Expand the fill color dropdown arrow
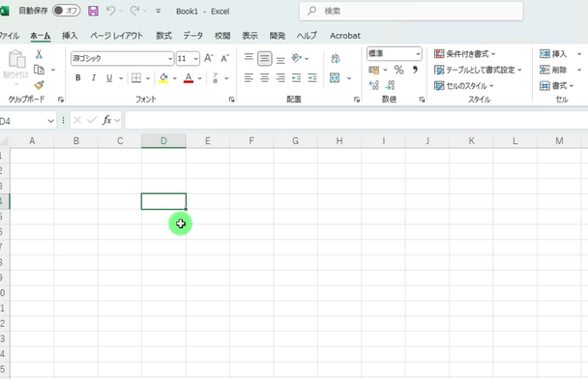The image size is (588, 379). coord(175,78)
